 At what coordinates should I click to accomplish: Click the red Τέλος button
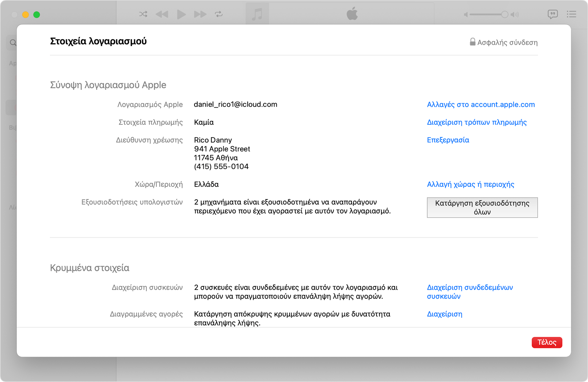pyautogui.click(x=547, y=342)
